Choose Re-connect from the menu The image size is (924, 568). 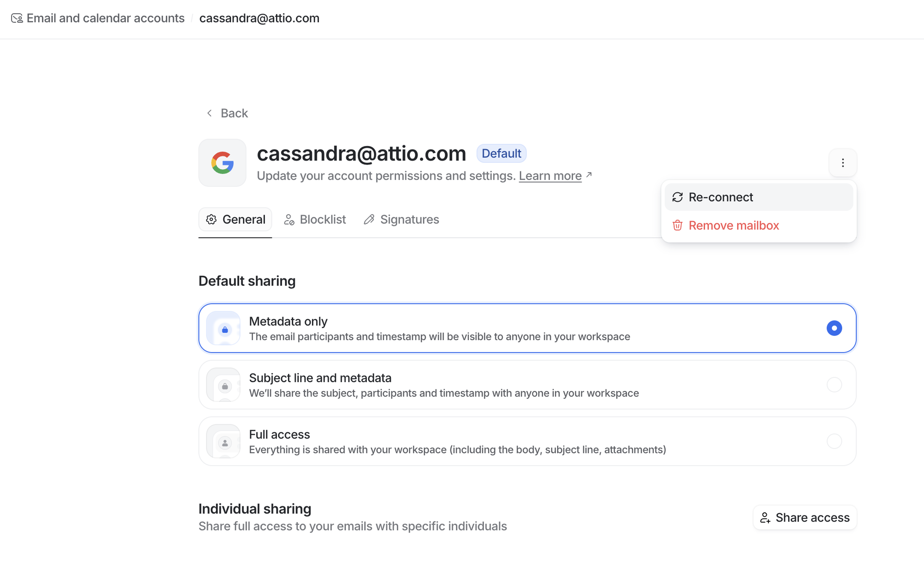[720, 197]
